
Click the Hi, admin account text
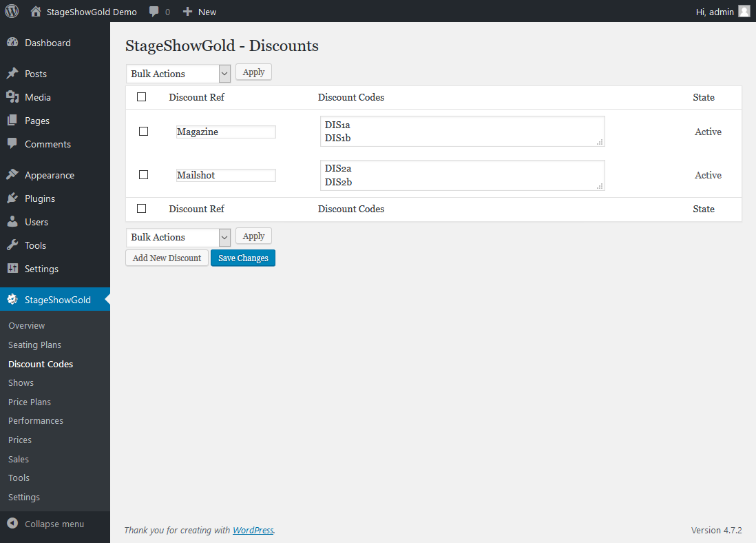tap(715, 12)
